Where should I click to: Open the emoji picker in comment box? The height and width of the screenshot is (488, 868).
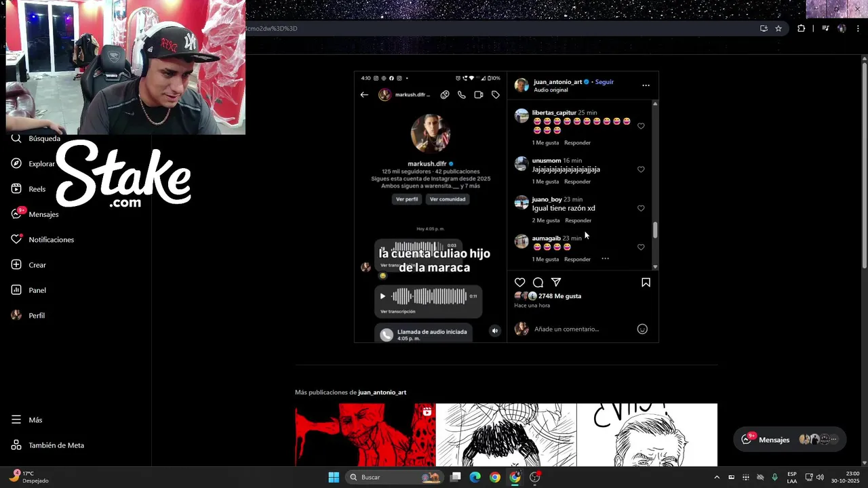642,329
